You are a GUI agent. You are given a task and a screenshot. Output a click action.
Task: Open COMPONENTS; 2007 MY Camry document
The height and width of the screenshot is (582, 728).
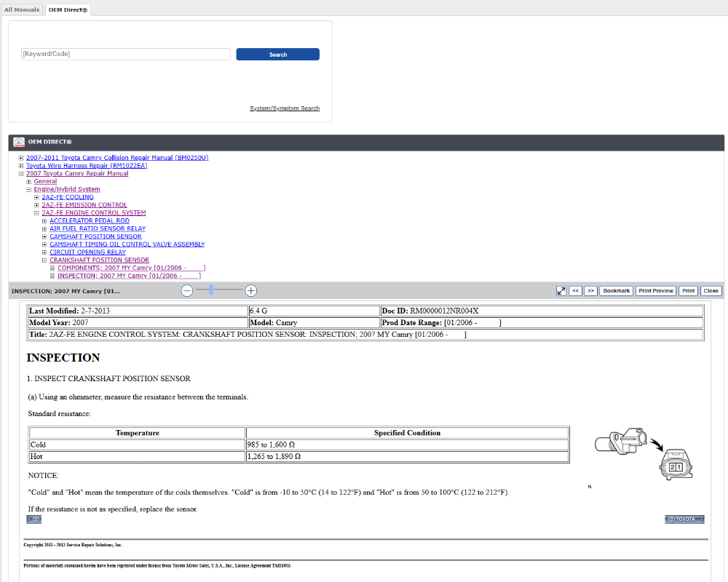pos(131,268)
